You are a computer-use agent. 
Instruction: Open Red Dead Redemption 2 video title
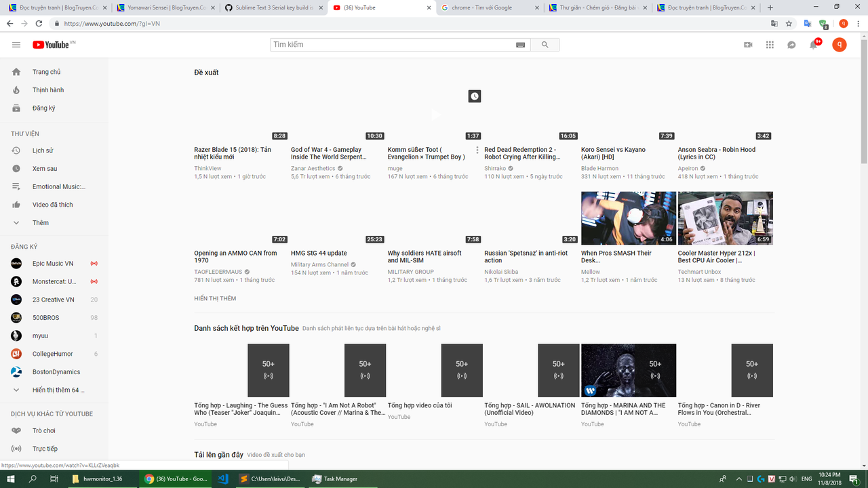tap(522, 153)
